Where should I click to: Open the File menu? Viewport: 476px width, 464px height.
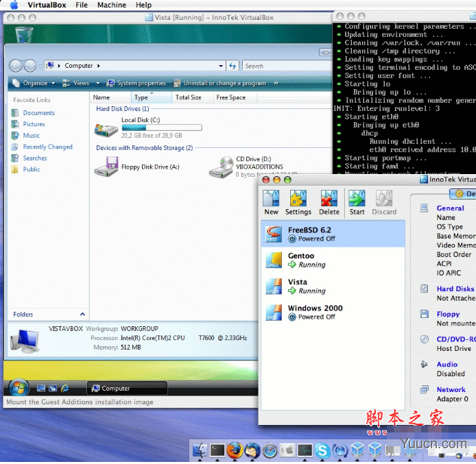82,5
